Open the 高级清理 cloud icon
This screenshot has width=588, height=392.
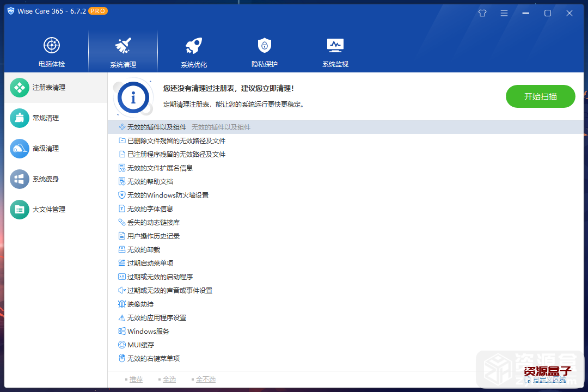19,148
